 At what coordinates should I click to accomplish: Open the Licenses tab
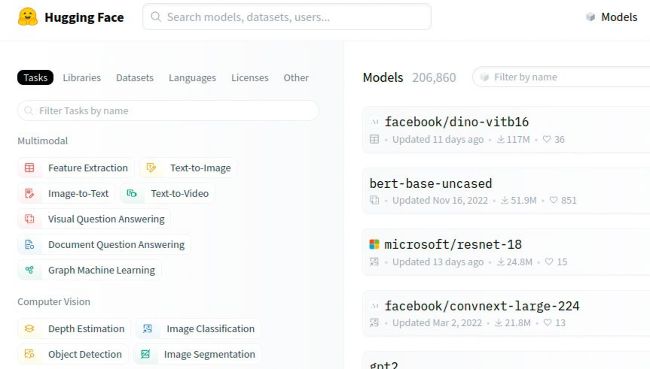tap(250, 78)
